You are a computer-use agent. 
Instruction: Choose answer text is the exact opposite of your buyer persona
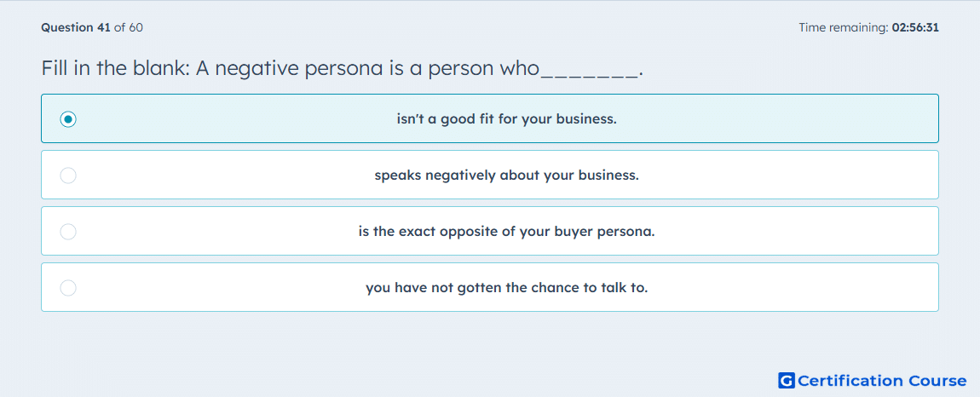pyautogui.click(x=507, y=232)
